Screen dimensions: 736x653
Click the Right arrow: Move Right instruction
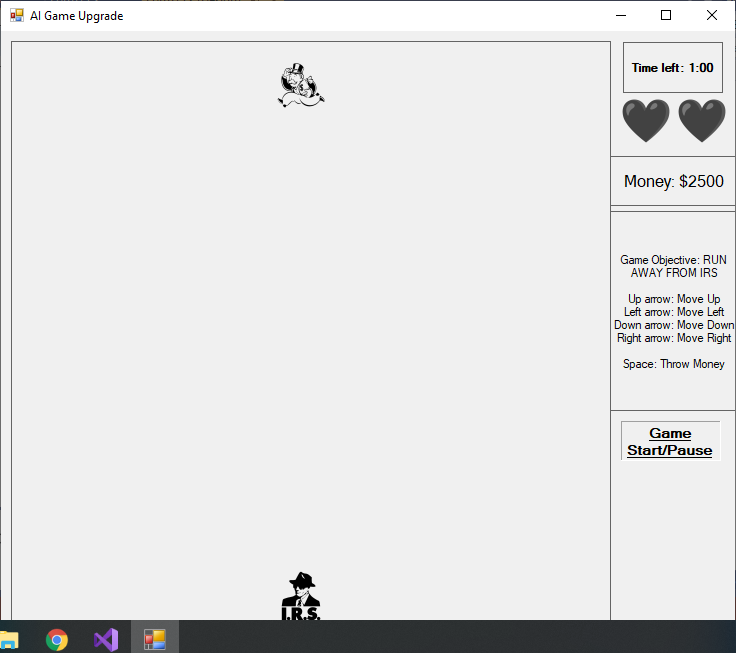point(674,338)
